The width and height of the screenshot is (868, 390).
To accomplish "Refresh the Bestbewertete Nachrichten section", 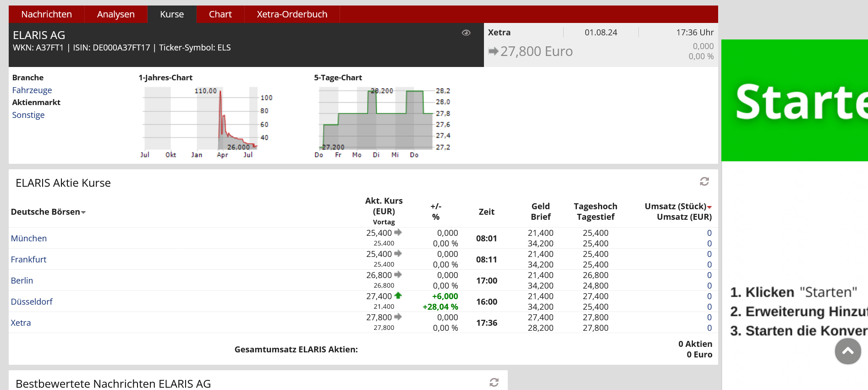I will (x=494, y=382).
